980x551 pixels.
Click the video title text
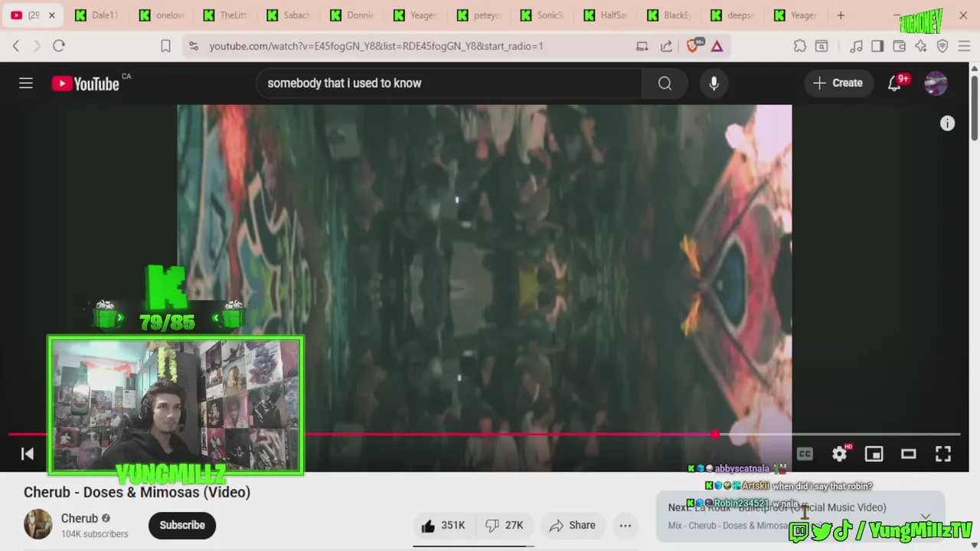pyautogui.click(x=137, y=492)
